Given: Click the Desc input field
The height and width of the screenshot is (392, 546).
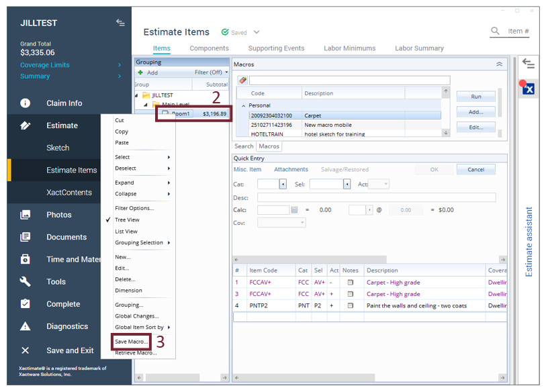Looking at the screenshot, I should [376, 197].
